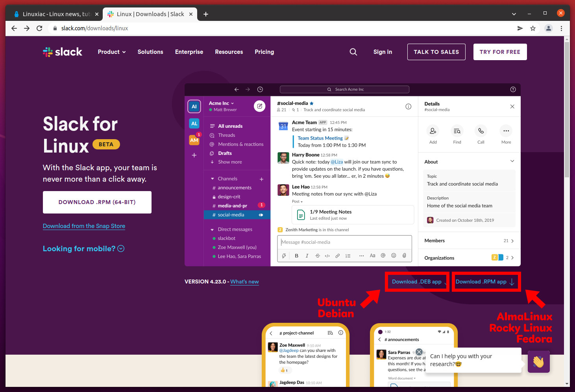Click the history clock icon in the Slack app
The width and height of the screenshot is (575, 392).
tap(260, 89)
